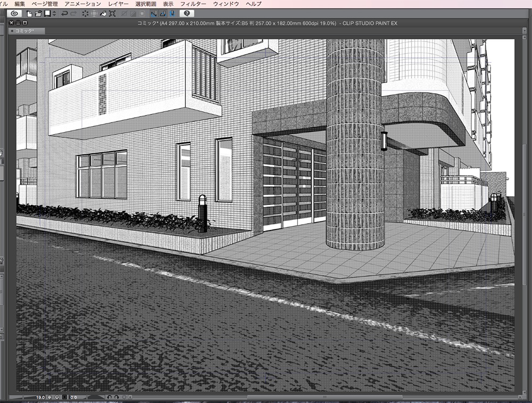
Task: Rotate the canvas left with the rotate icon
Action: pyautogui.click(x=110, y=397)
